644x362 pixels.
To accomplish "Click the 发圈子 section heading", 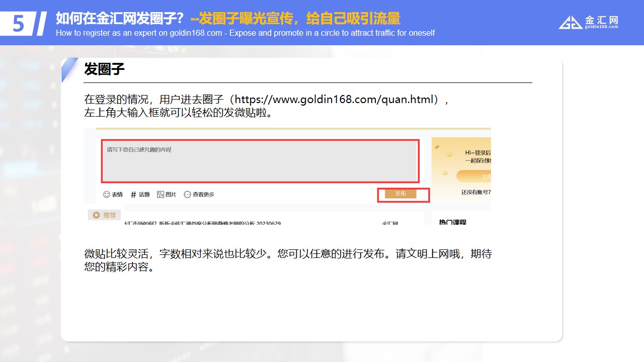I will [x=104, y=69].
